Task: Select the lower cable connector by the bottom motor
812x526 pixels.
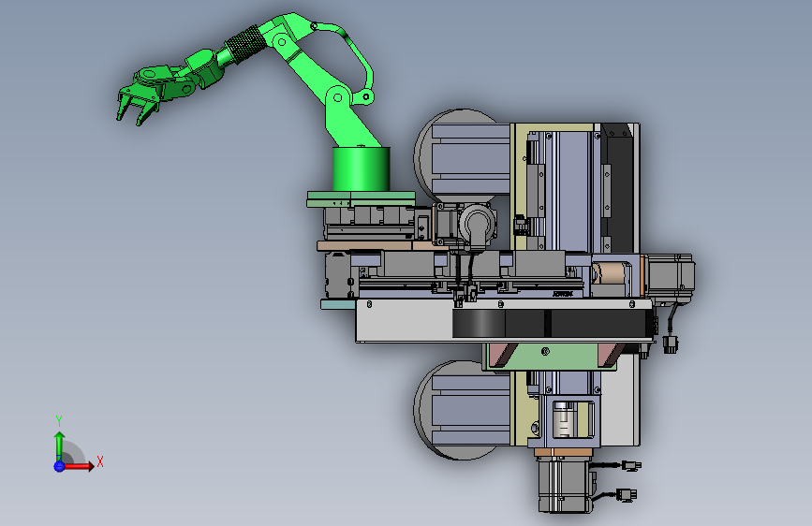Action: click(627, 495)
